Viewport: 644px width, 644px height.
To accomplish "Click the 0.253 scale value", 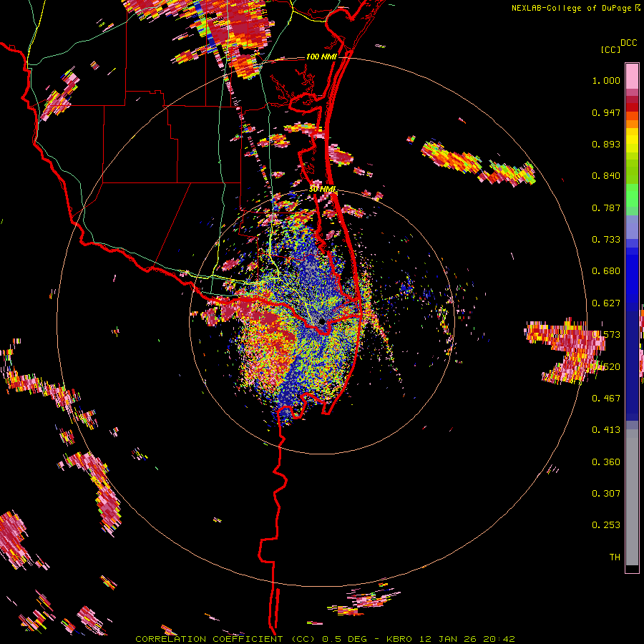I will (606, 525).
